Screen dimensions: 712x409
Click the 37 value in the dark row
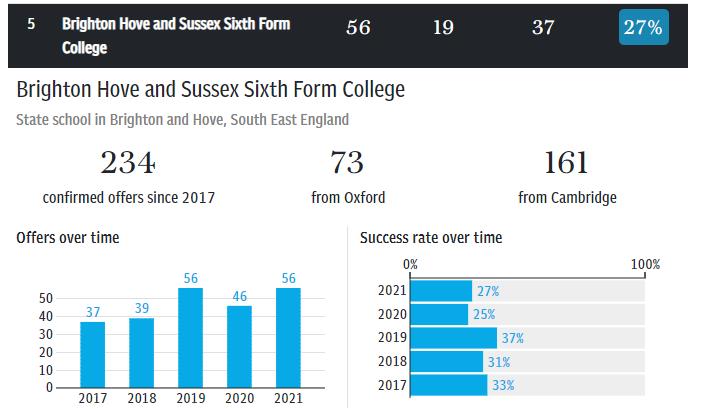click(543, 28)
